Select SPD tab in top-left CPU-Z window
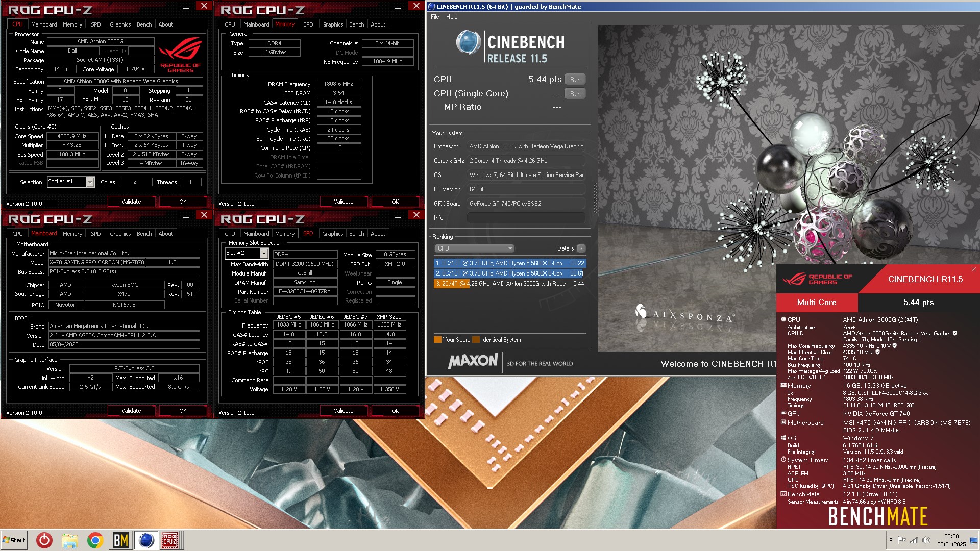This screenshot has height=551, width=980. pos(96,24)
